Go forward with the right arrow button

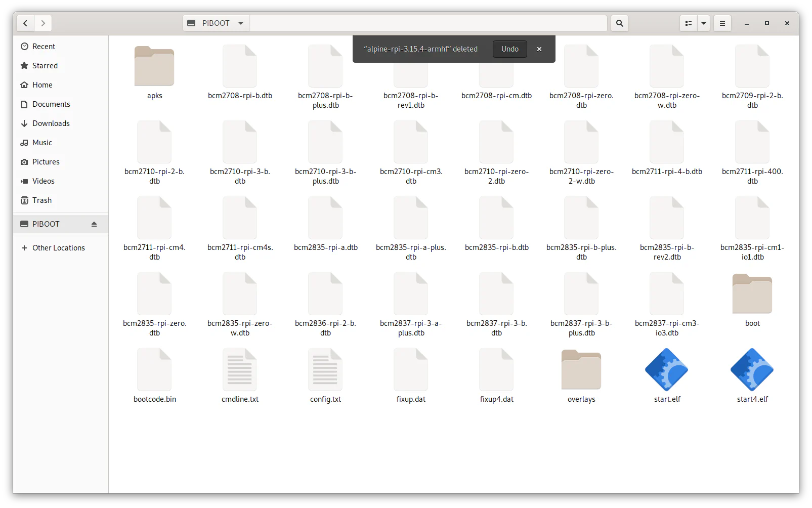click(43, 23)
